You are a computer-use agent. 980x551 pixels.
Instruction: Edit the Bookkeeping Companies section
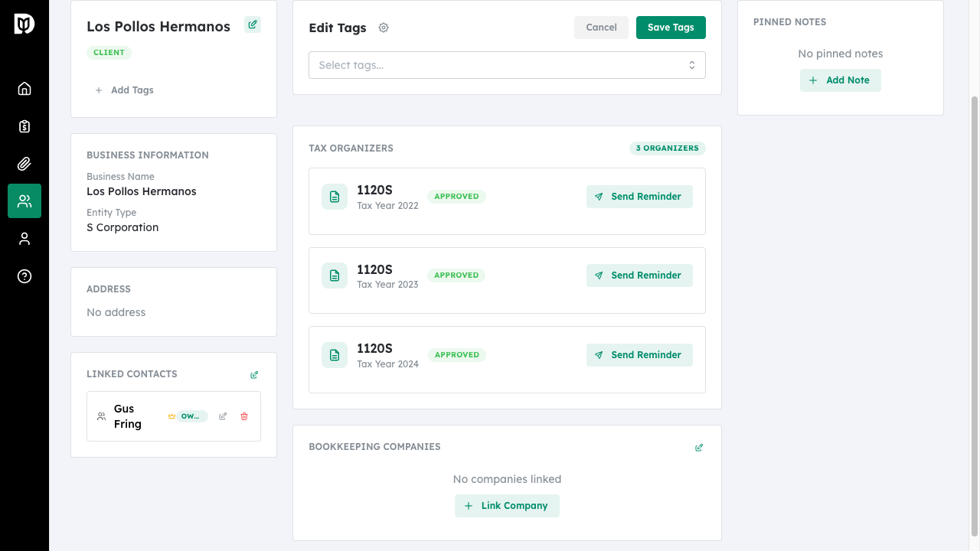(x=698, y=448)
